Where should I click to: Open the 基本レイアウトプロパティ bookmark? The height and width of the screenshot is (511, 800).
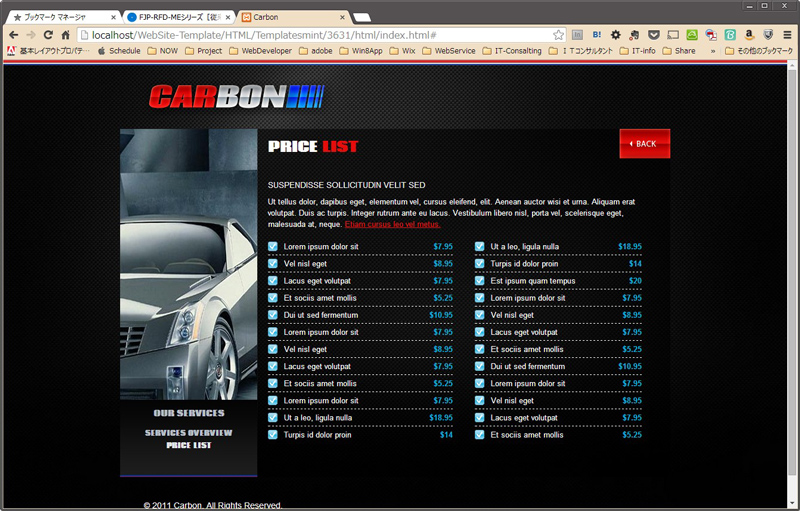pyautogui.click(x=48, y=51)
